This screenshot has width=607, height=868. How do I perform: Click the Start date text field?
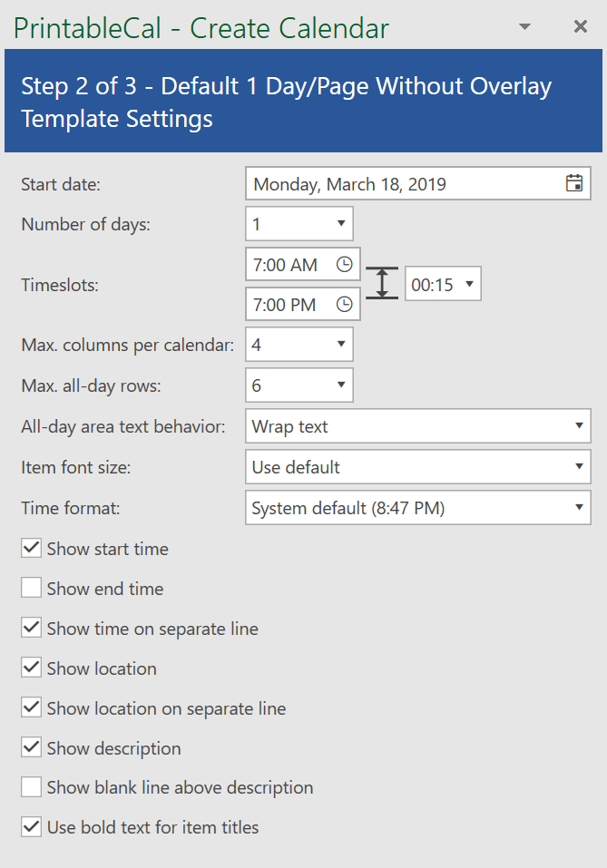coord(405,183)
